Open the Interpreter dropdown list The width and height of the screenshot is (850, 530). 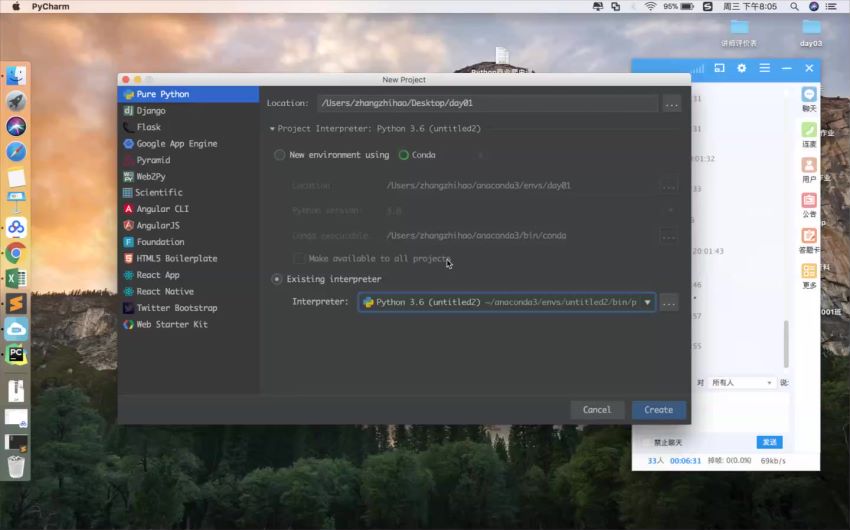click(x=647, y=302)
